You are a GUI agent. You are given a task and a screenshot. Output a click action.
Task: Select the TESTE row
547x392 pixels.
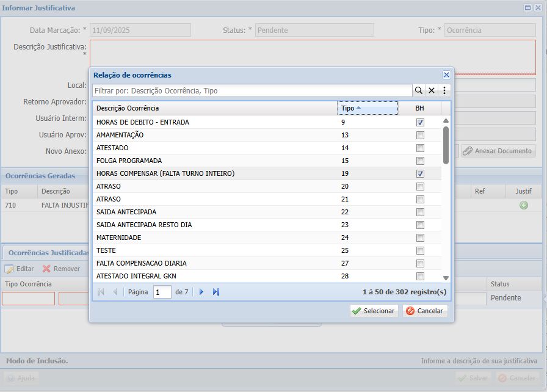point(267,250)
